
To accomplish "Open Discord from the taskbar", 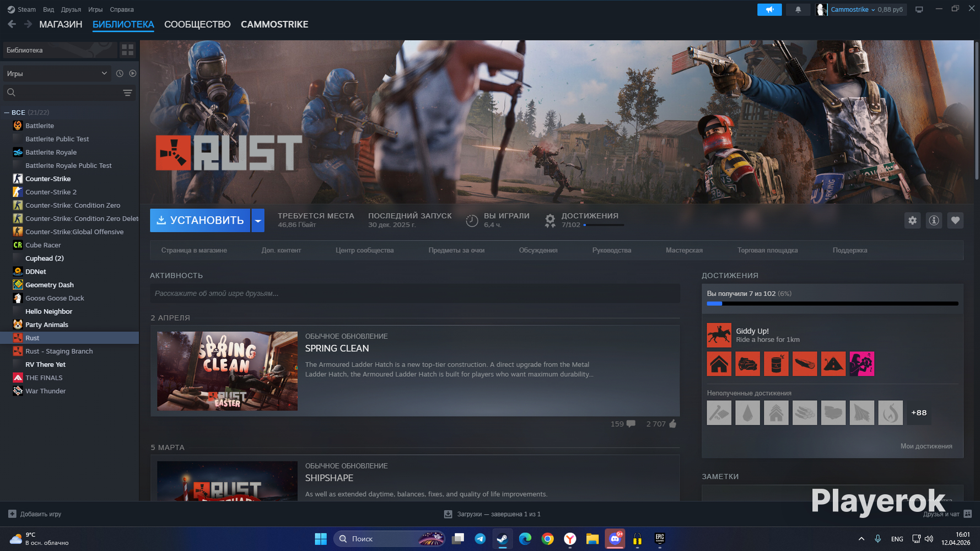I will [x=615, y=539].
